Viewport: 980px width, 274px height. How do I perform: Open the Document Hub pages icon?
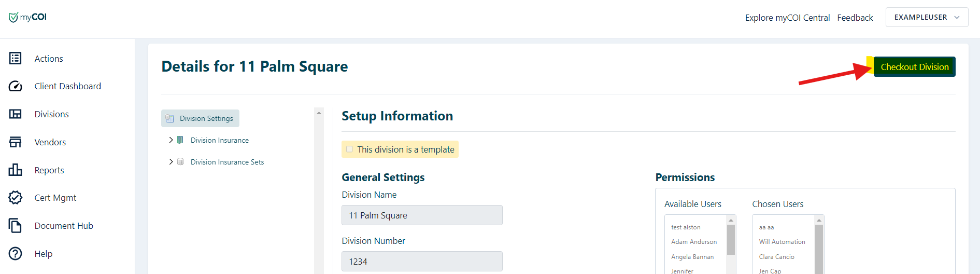pyautogui.click(x=16, y=226)
